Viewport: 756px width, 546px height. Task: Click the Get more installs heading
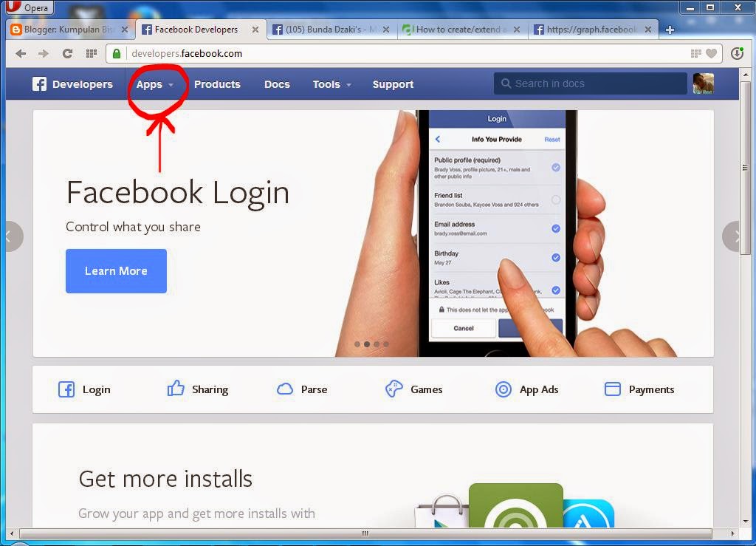tap(165, 479)
